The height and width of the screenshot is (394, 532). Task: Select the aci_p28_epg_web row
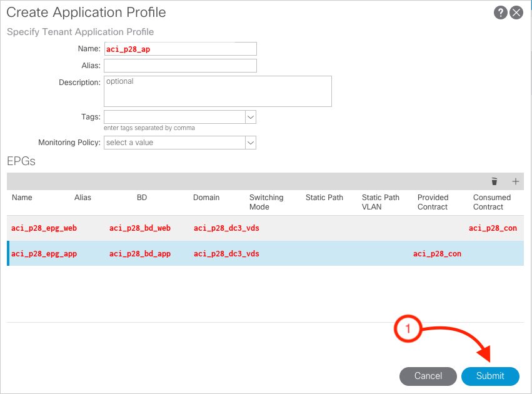(x=44, y=228)
